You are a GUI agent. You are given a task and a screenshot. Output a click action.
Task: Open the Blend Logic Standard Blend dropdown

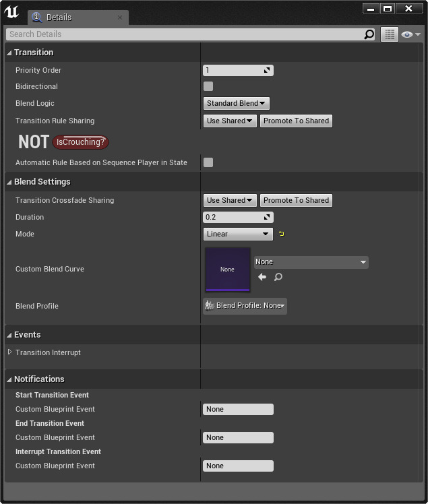click(236, 103)
